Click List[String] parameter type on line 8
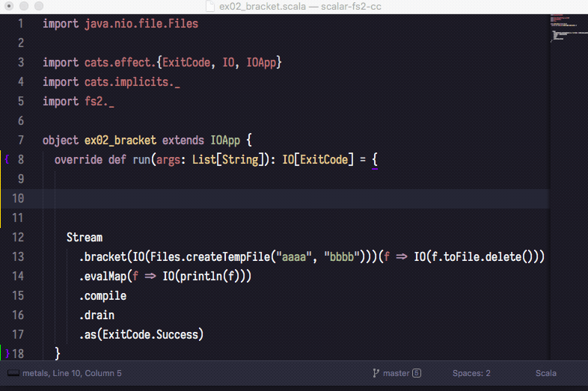Screen dimensions: 588x391 228,160
